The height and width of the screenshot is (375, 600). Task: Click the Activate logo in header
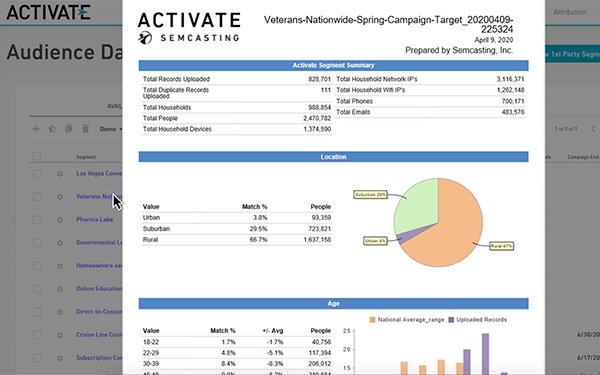(49, 12)
